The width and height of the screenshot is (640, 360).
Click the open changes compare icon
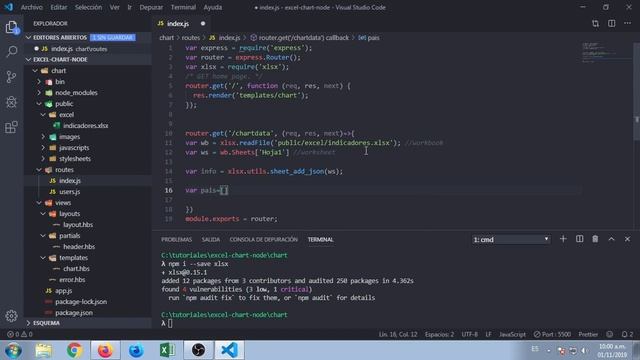(x=596, y=24)
